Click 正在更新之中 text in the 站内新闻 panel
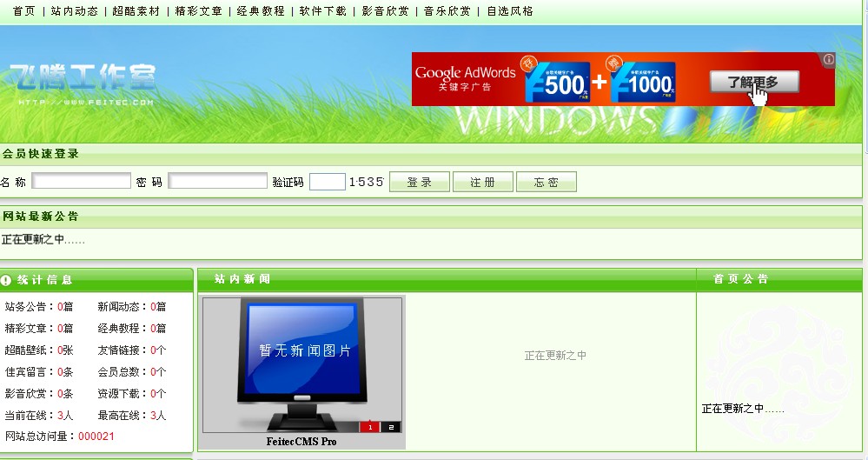Screen dimensions: 868x460 click(555, 356)
